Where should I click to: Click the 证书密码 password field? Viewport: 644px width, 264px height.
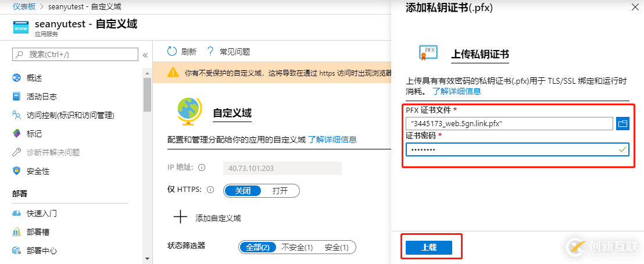pyautogui.click(x=517, y=149)
